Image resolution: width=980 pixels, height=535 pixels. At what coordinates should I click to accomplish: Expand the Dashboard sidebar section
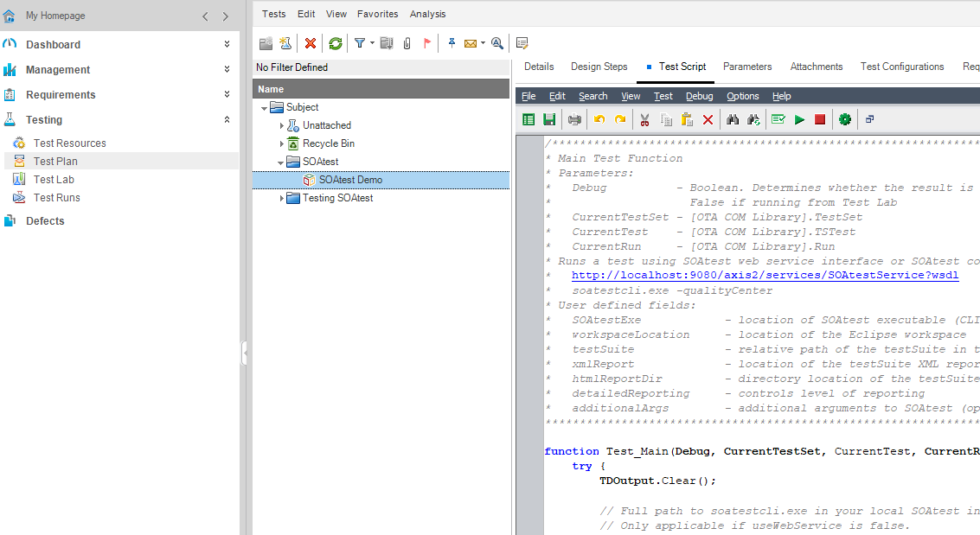coord(227,44)
